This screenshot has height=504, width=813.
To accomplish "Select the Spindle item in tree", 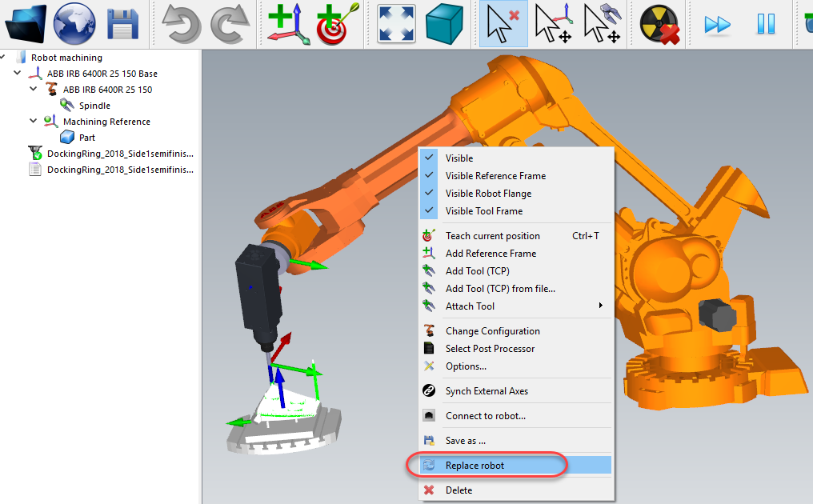I will 94,106.
